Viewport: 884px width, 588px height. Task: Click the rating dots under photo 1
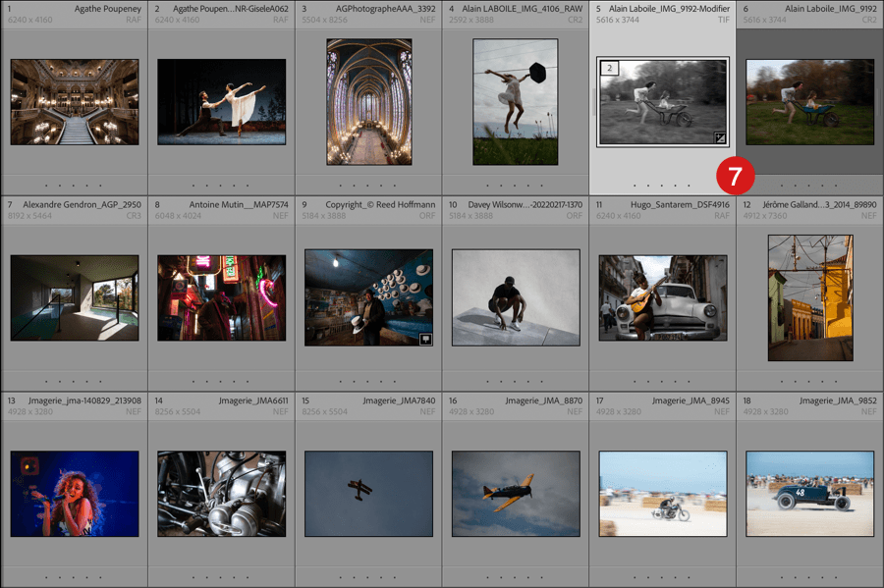[x=74, y=185]
